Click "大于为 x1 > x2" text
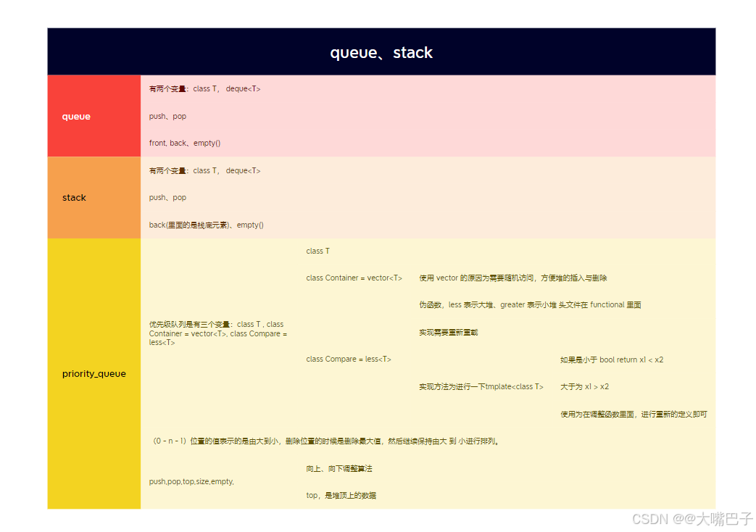This screenshot has height=532, width=756. point(584,387)
